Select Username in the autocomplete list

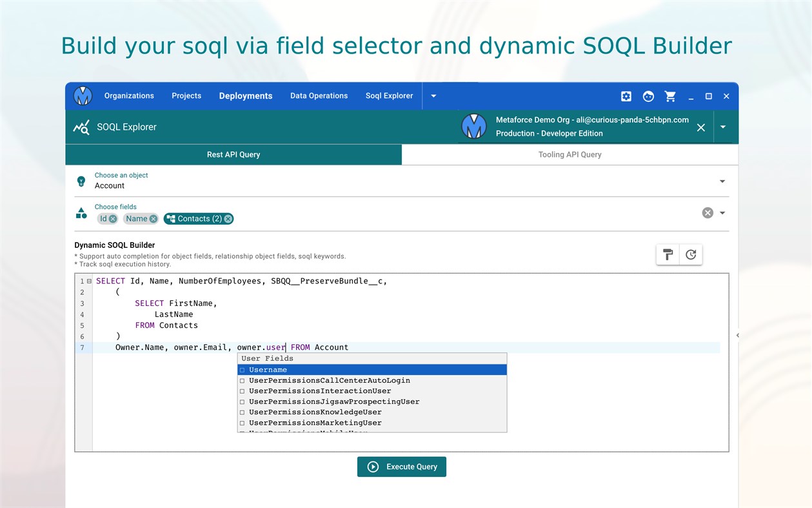tap(268, 370)
